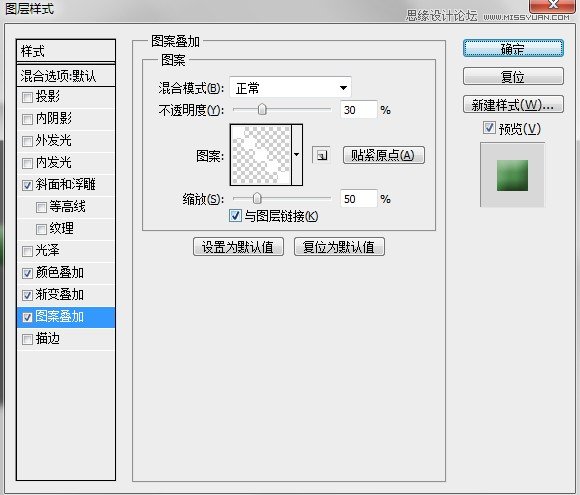Click the 复位 button
Image resolution: width=580 pixels, height=495 pixels.
click(513, 77)
